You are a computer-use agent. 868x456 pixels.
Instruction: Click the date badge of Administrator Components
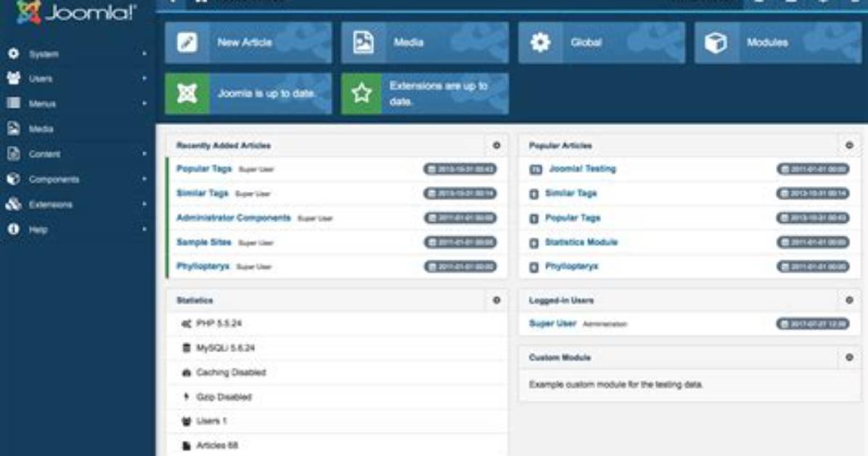pyautogui.click(x=460, y=218)
